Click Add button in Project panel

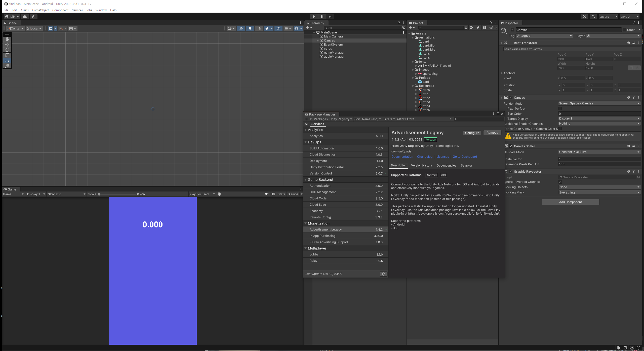coord(412,28)
